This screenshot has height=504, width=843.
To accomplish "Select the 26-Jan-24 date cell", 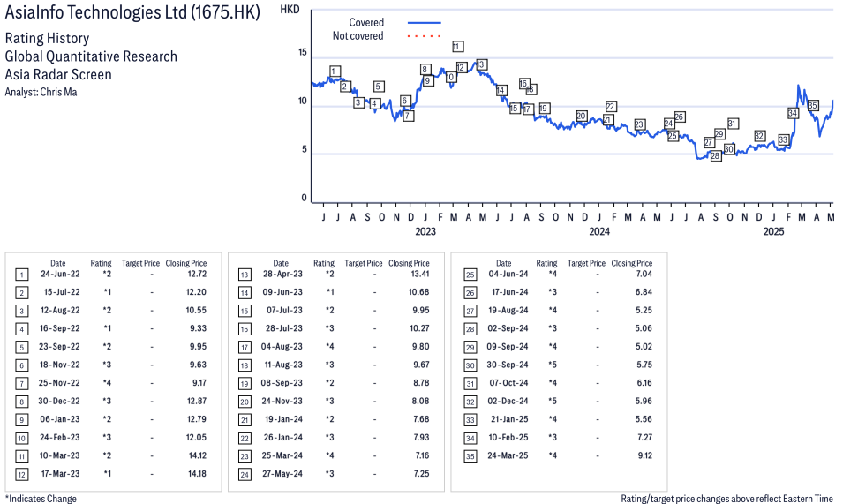I will point(282,438).
